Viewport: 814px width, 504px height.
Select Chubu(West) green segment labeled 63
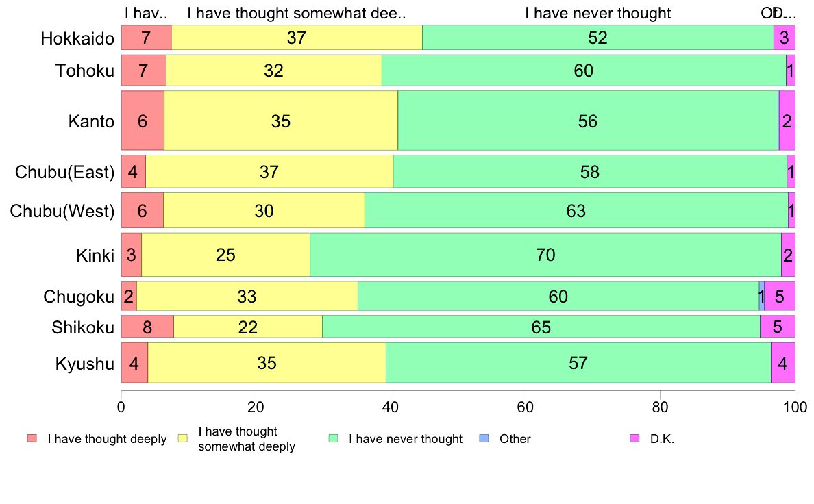point(576,211)
